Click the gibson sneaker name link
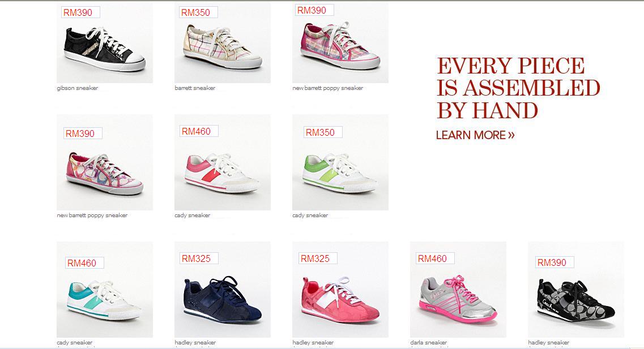This screenshot has width=644, height=349. point(77,88)
